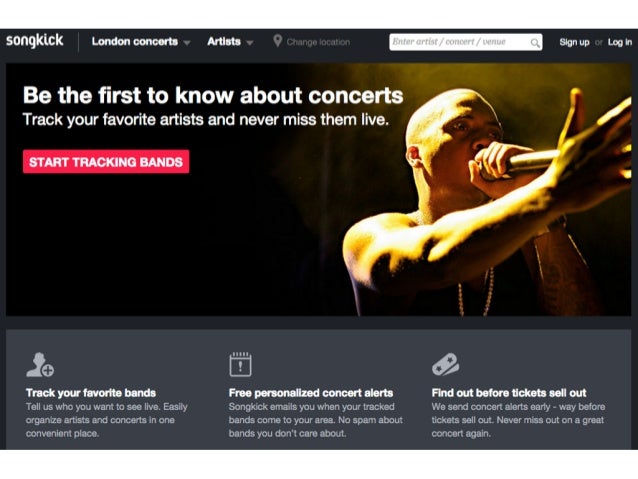This screenshot has height=479, width=638.
Task: Focus the artist / concert / venue search field
Action: (x=465, y=42)
